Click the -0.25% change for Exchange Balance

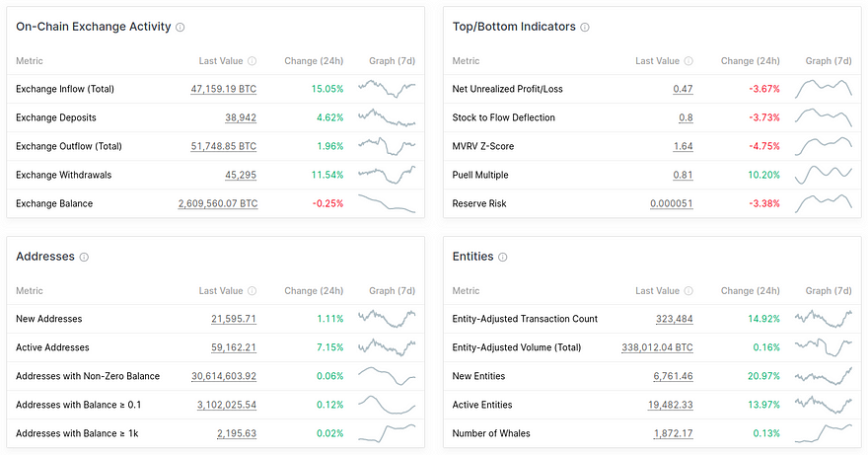[x=327, y=204]
